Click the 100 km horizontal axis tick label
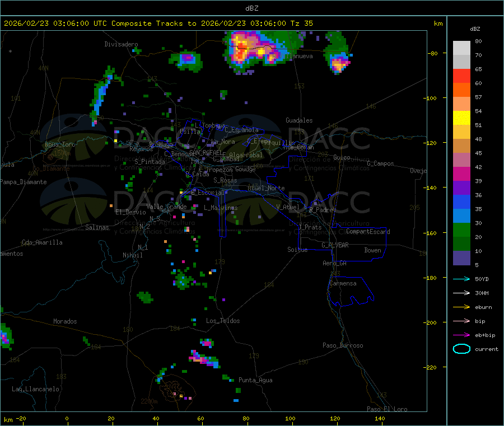Screen dimensions: 504x426 point(290,418)
